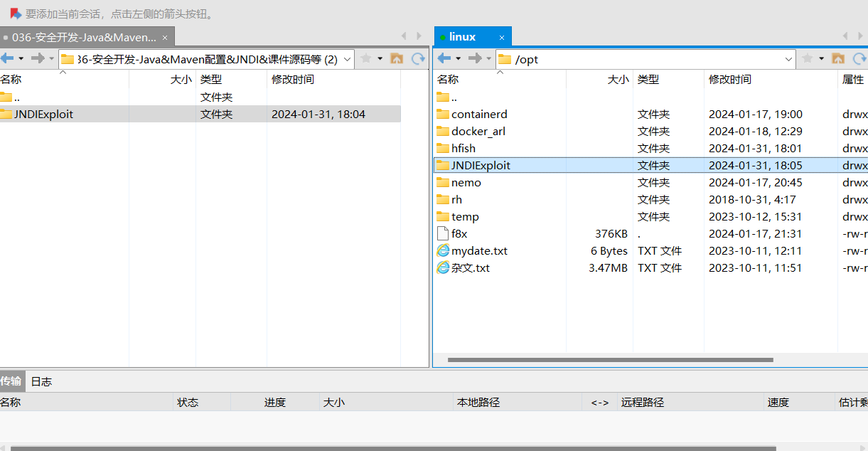Close the 036-安全开发-Java&Maven tab
This screenshot has width=868, height=451.
point(165,37)
